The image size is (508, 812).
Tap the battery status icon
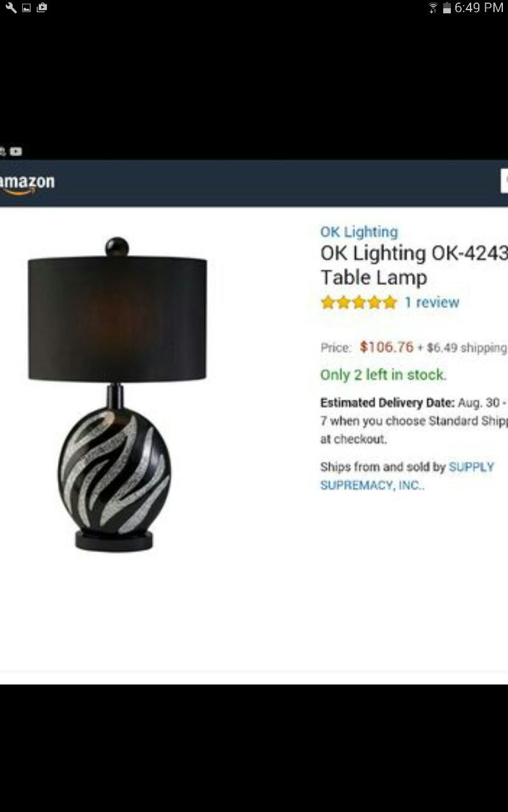pos(447,8)
